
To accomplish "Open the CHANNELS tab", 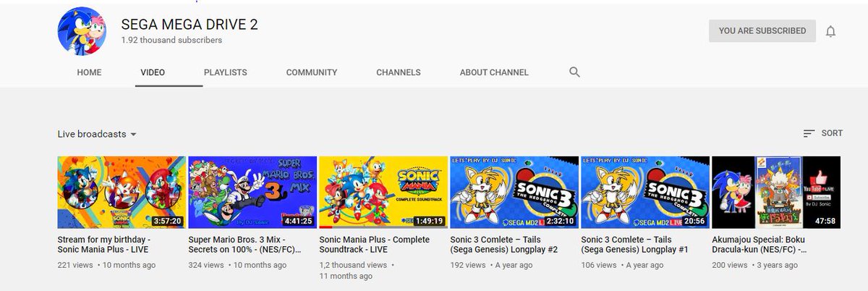I will pyautogui.click(x=399, y=72).
